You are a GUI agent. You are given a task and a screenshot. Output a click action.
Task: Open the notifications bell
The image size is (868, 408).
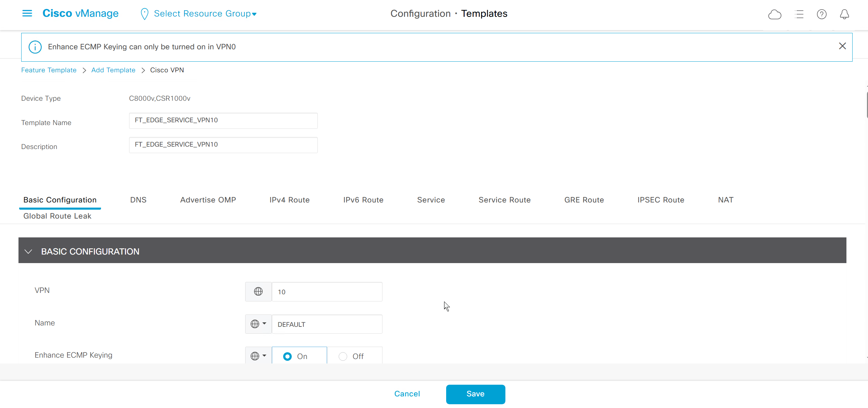[x=844, y=14]
